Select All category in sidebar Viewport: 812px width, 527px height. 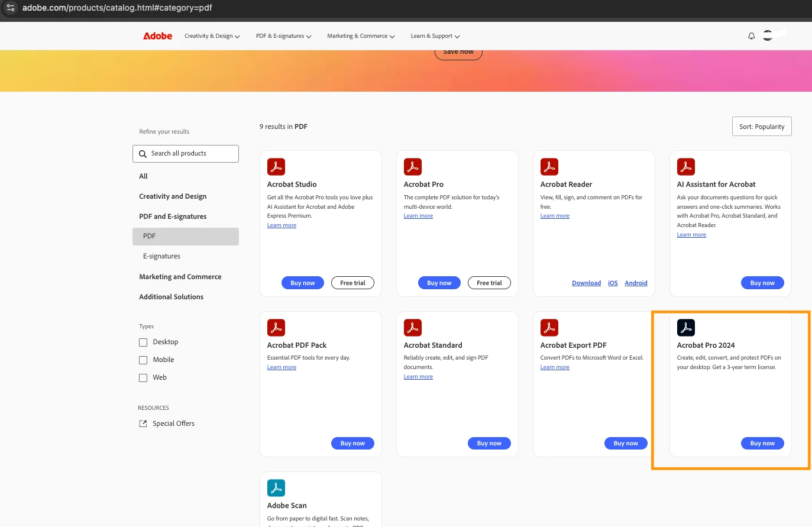point(143,176)
